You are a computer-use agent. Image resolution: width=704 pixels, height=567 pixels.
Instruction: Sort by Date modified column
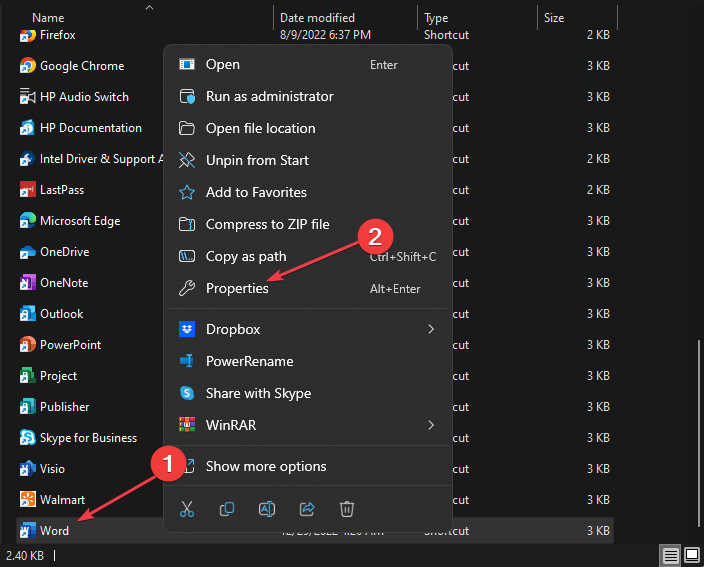click(317, 18)
